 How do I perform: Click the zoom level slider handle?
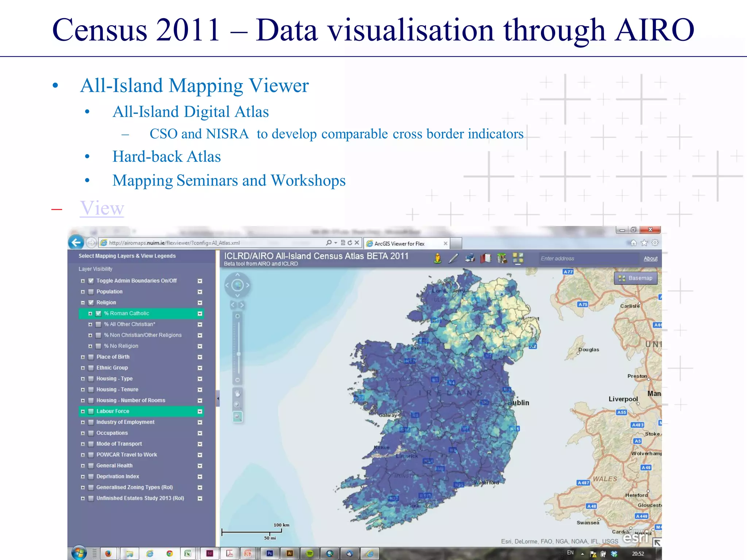239,354
